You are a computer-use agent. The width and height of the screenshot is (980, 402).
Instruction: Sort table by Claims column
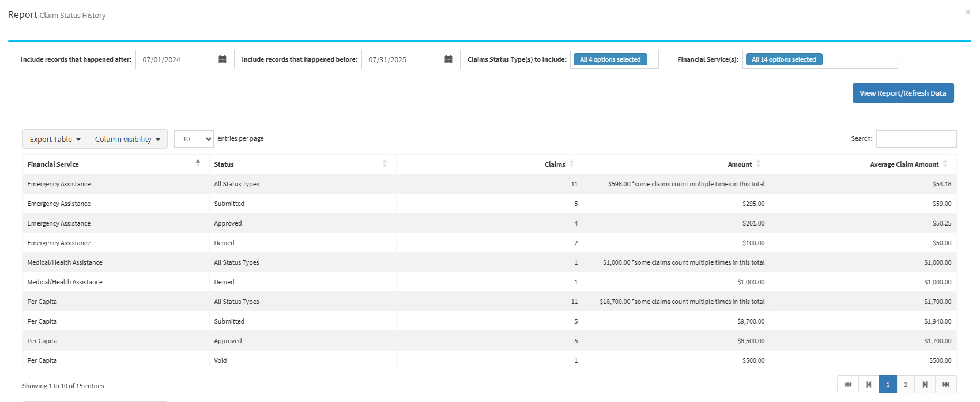555,164
